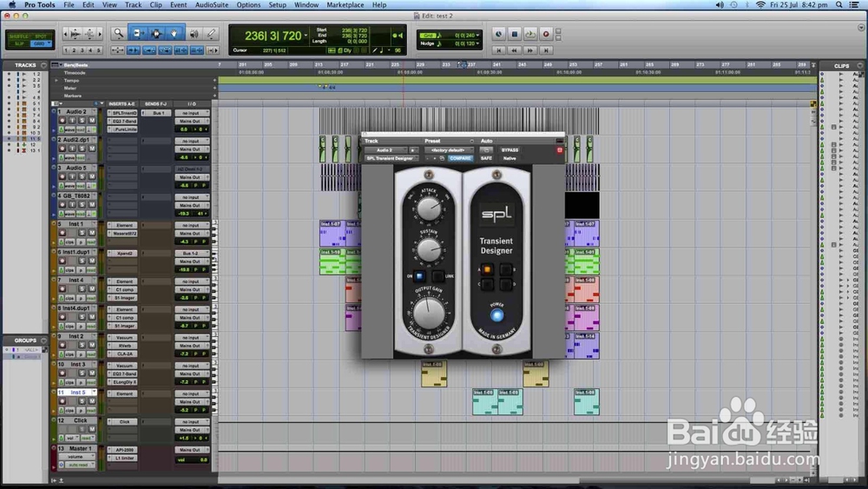Image resolution: width=868 pixels, height=489 pixels.
Task: Click the COMPARE button
Action: click(x=460, y=158)
